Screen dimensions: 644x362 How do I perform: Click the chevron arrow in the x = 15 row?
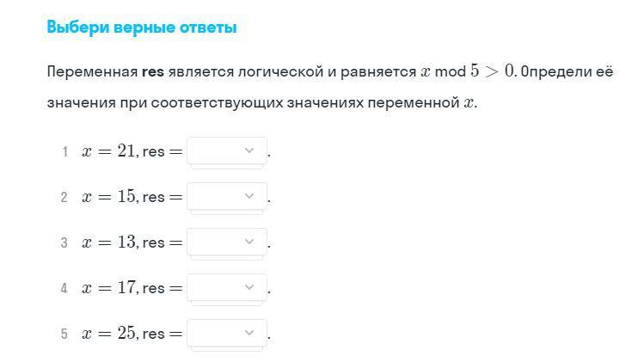(249, 197)
